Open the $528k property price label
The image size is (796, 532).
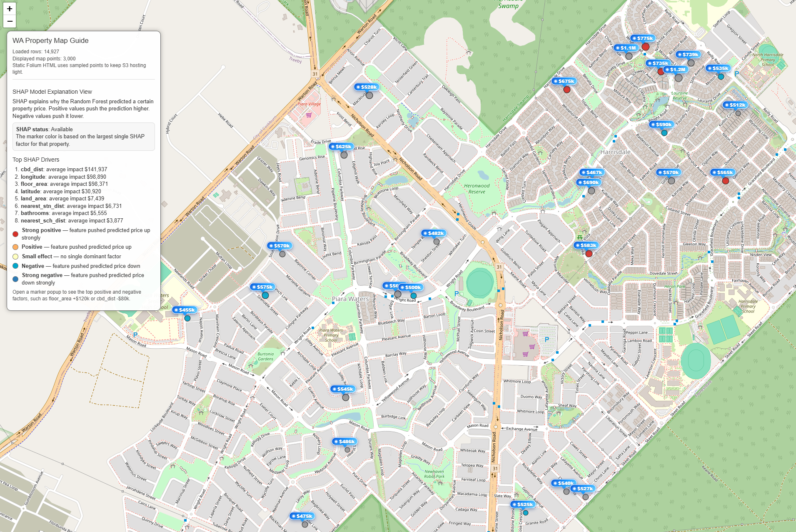[366, 87]
